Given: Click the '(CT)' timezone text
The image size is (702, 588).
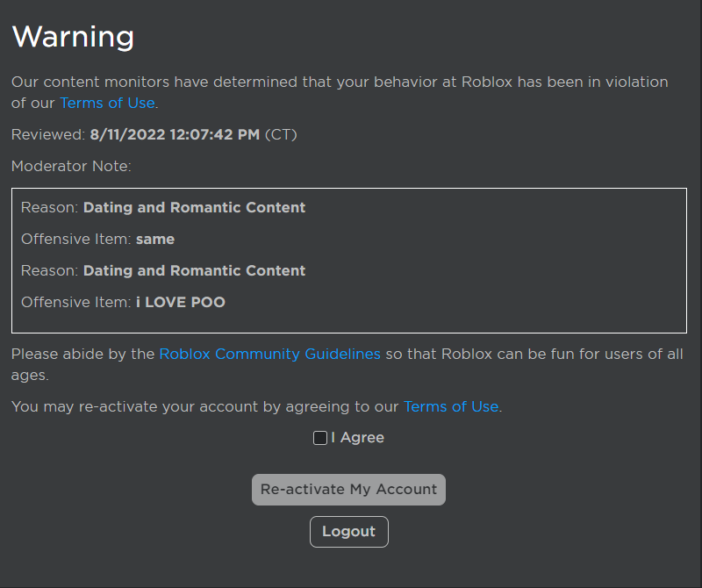Looking at the screenshot, I should click(281, 134).
